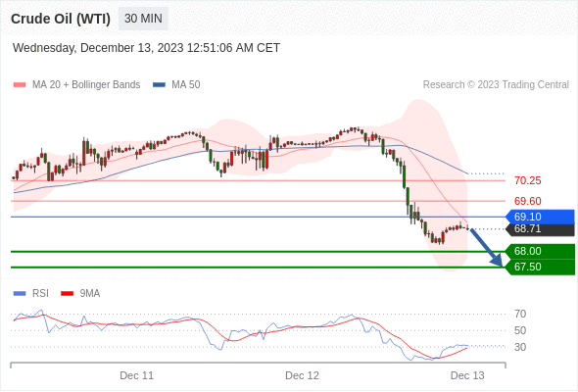Screen dimensions: 578x392
Task: Click the 69.10 pivot price tag
Action: tap(540, 217)
